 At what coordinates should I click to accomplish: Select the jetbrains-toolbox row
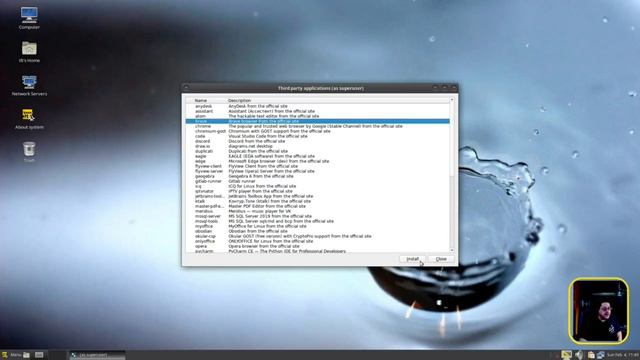point(318,196)
